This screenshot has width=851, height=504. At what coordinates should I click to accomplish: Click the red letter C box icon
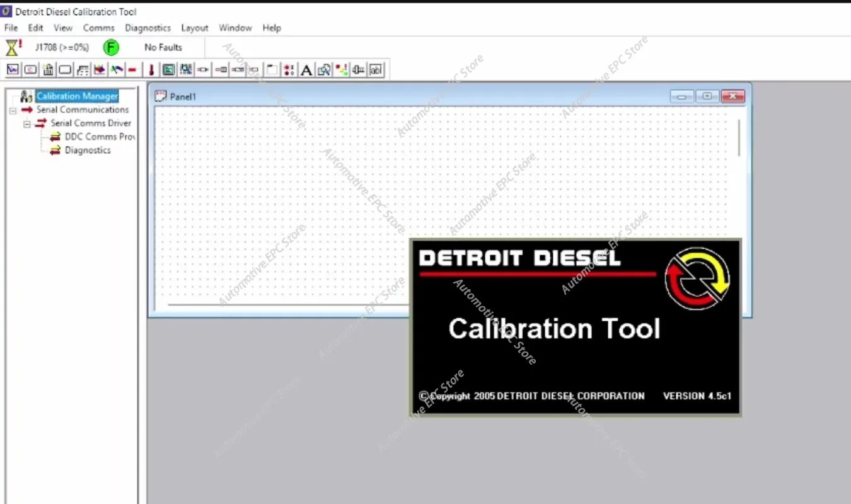pos(30,69)
